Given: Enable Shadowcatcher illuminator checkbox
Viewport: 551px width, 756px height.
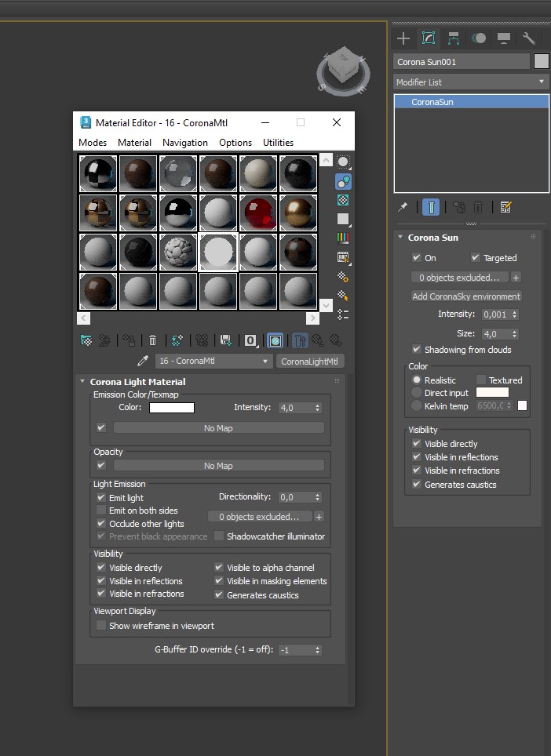Looking at the screenshot, I should point(218,536).
